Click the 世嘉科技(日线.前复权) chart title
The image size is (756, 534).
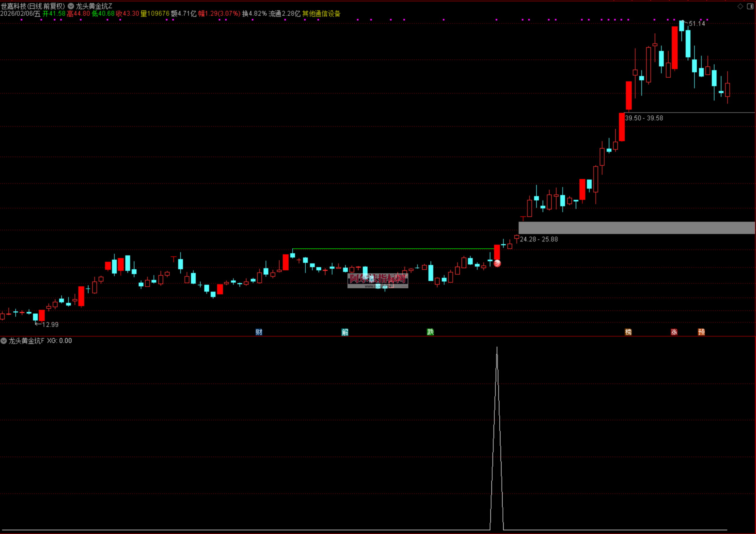click(33, 6)
